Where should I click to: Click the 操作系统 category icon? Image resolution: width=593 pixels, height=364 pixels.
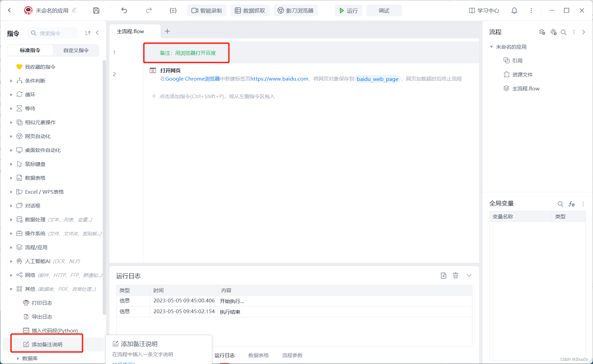19,233
